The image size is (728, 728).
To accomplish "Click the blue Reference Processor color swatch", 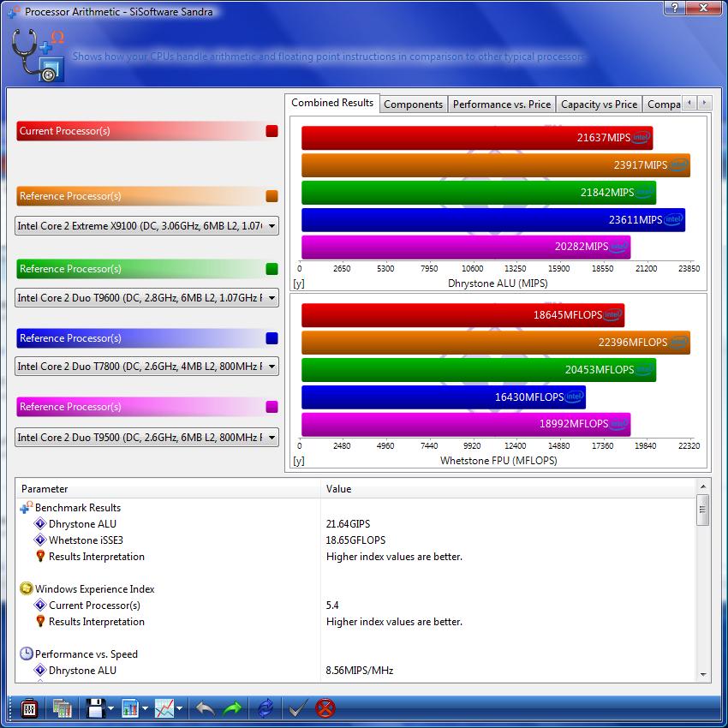I will click(x=272, y=338).
